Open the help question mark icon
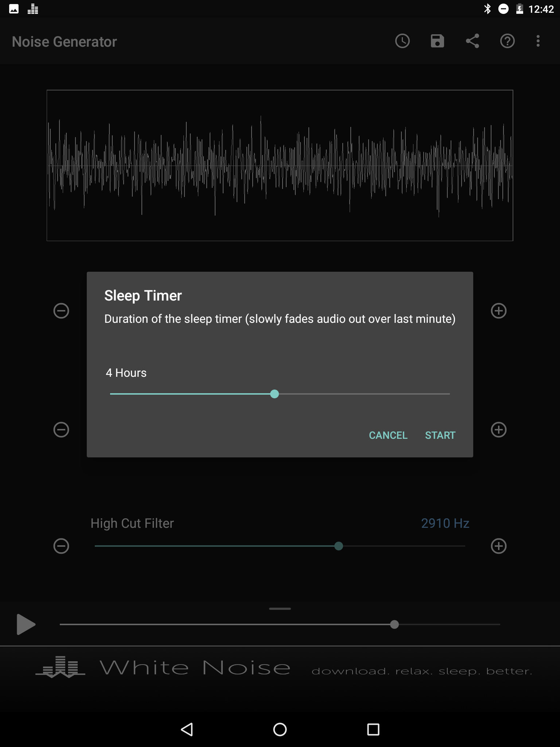This screenshot has width=560, height=747. pos(507,41)
